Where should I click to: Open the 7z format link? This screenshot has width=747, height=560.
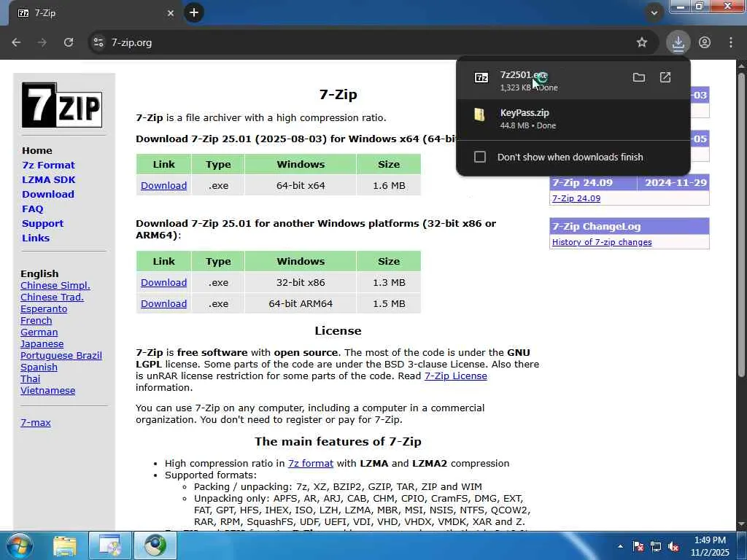[x=310, y=463]
